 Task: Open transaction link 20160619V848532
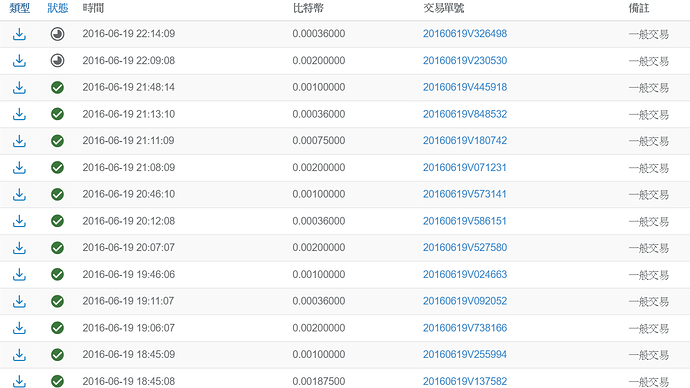[465, 114]
